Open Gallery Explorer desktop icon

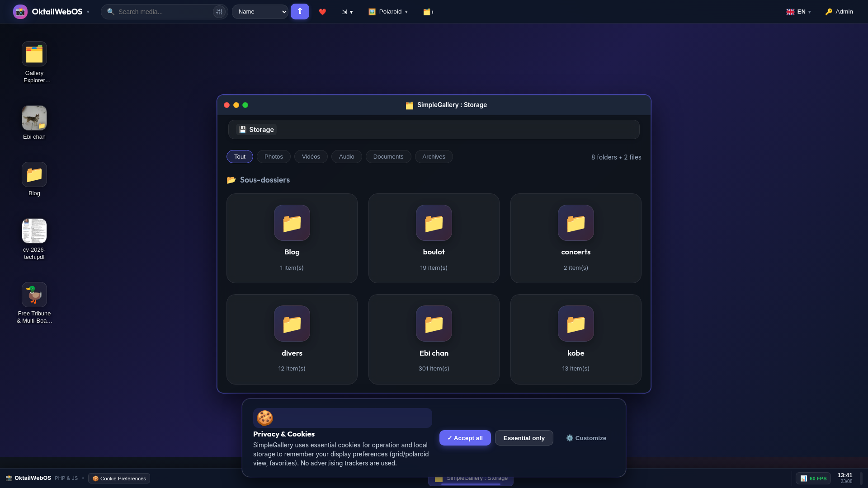pos(34,54)
